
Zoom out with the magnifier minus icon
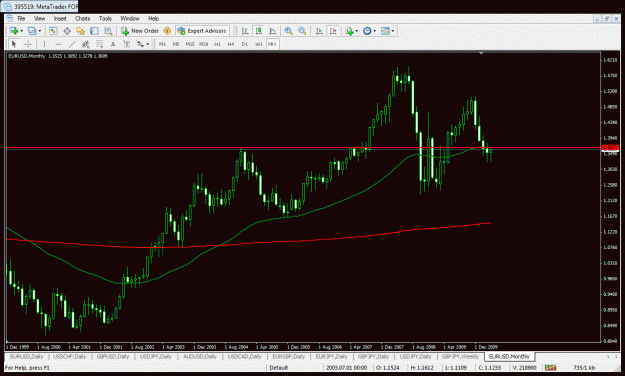[x=302, y=31]
